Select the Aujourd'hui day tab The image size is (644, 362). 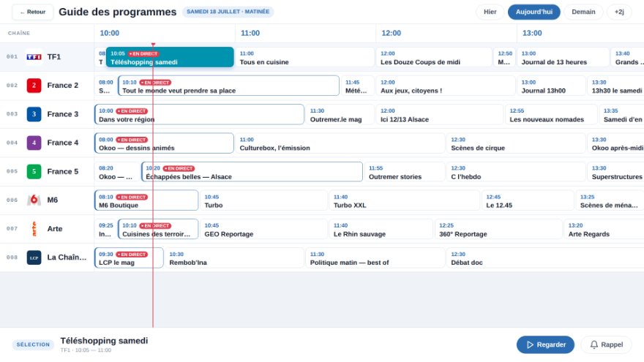point(534,12)
